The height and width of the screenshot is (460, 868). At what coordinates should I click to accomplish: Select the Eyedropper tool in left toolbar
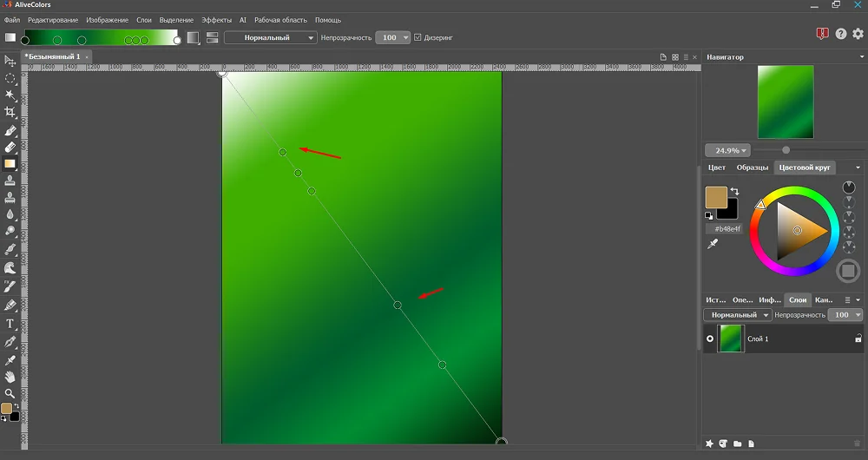coord(10,360)
